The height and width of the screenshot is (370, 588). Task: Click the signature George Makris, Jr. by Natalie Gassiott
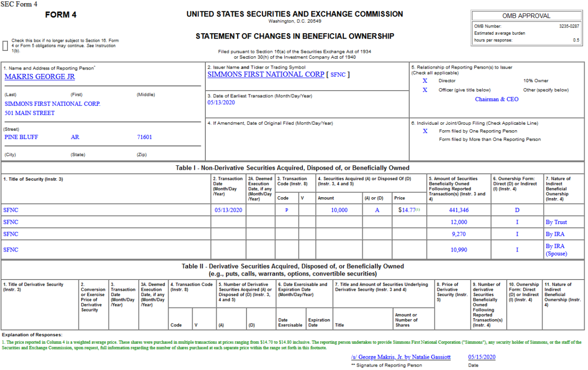pyautogui.click(x=401, y=357)
